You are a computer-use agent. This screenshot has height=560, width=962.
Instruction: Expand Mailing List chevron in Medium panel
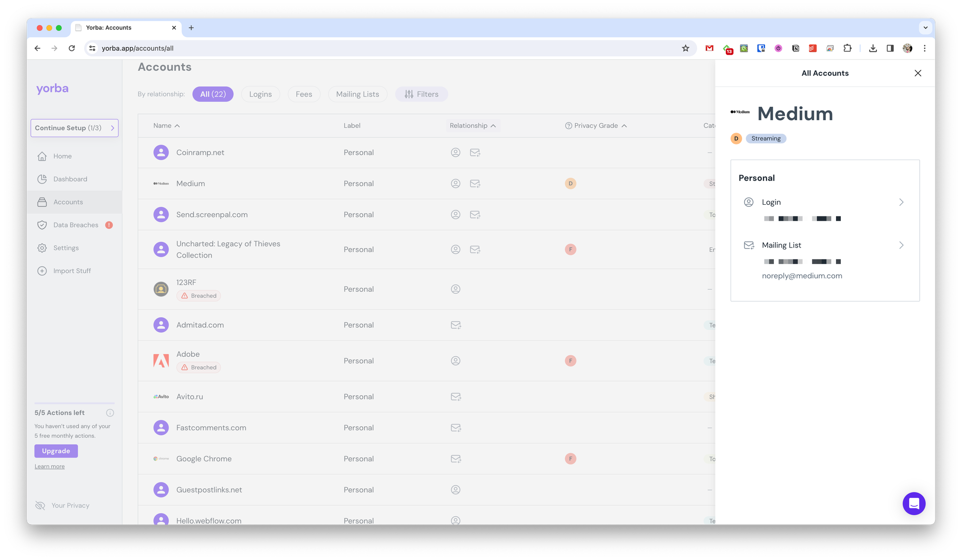(x=901, y=245)
